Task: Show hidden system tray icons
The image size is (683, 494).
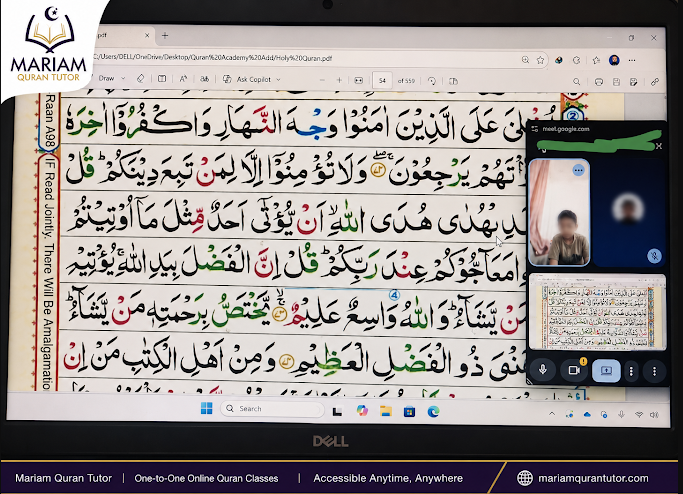Action: pos(552,414)
